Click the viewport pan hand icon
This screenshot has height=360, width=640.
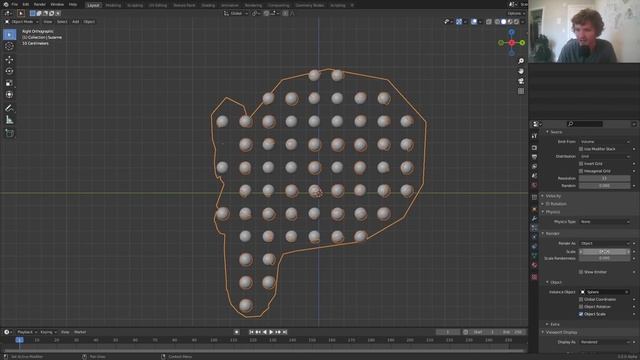coord(521,71)
